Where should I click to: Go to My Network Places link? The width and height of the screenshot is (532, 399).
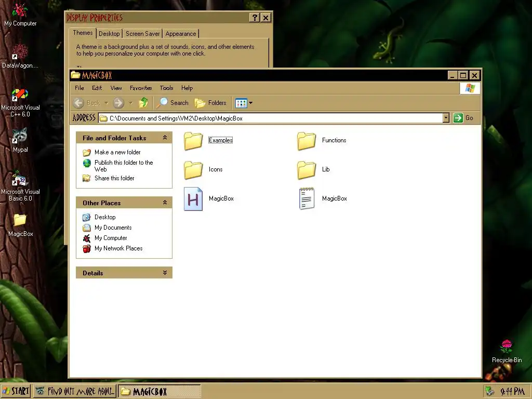tap(118, 248)
